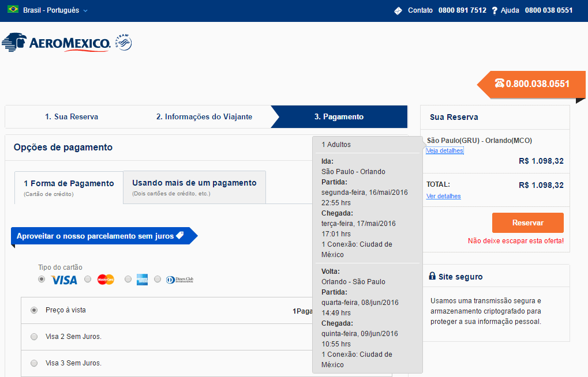Switch to Usando mais de um pagamento tab
The image size is (588, 377).
pyautogui.click(x=194, y=187)
